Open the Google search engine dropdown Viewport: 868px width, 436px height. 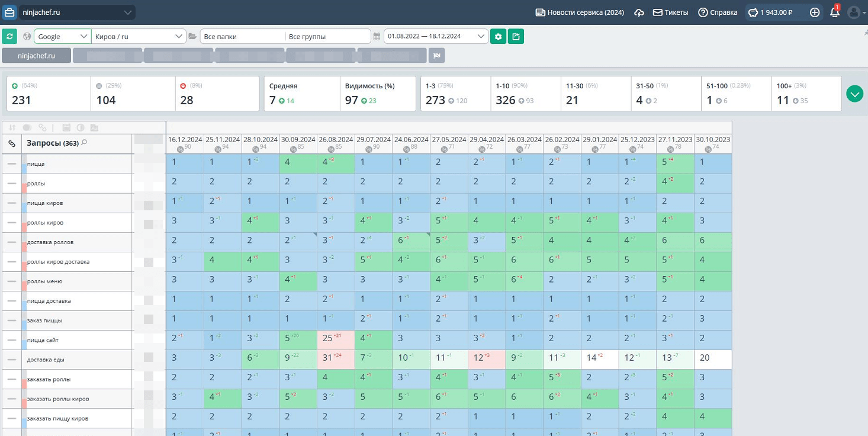[62, 37]
